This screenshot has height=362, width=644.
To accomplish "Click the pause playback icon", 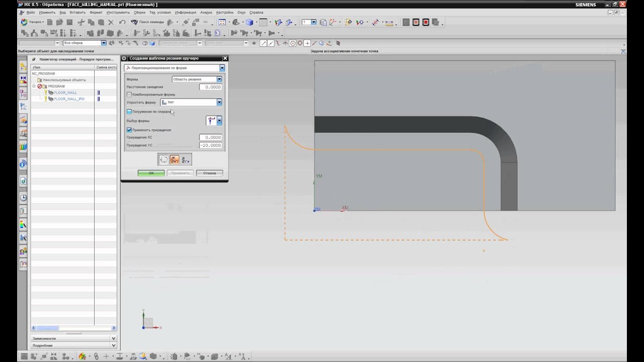I will pyautogui.click(x=416, y=22).
